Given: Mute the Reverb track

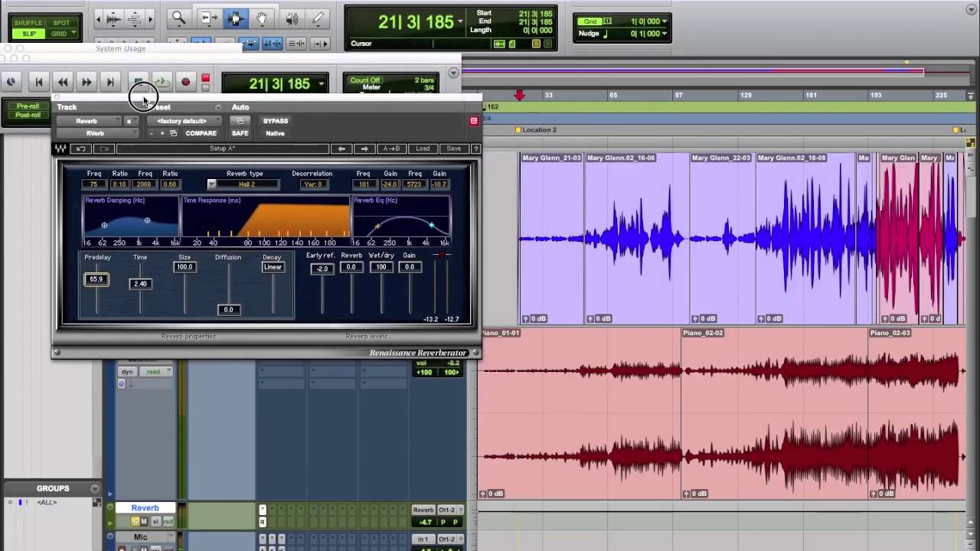Looking at the screenshot, I should point(143,522).
